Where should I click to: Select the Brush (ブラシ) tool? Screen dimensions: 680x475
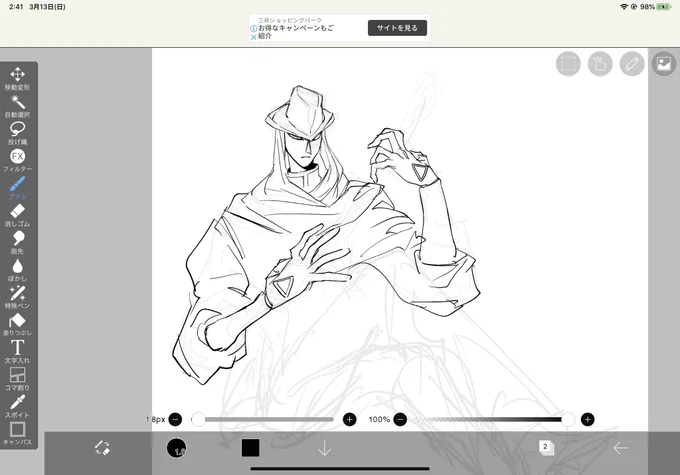[x=17, y=188]
